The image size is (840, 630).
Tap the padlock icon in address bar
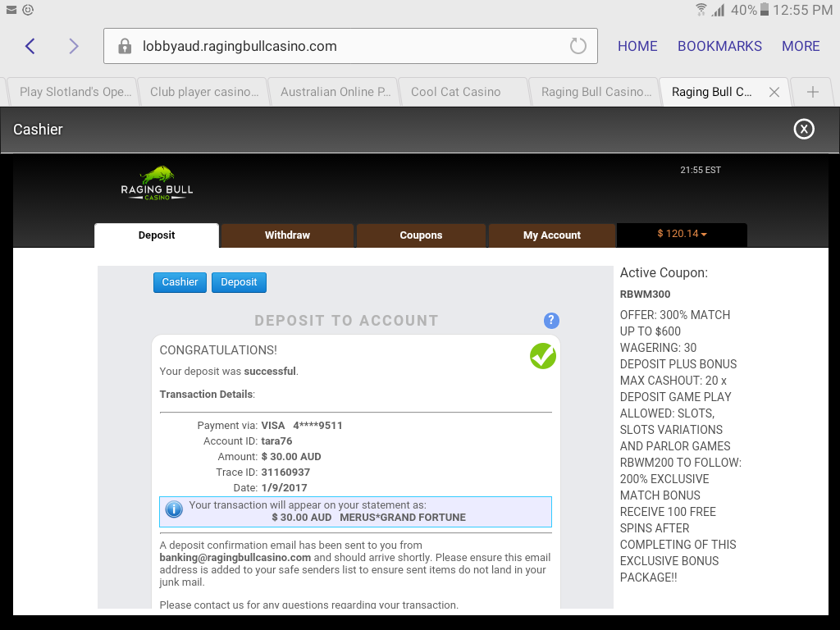click(x=125, y=46)
